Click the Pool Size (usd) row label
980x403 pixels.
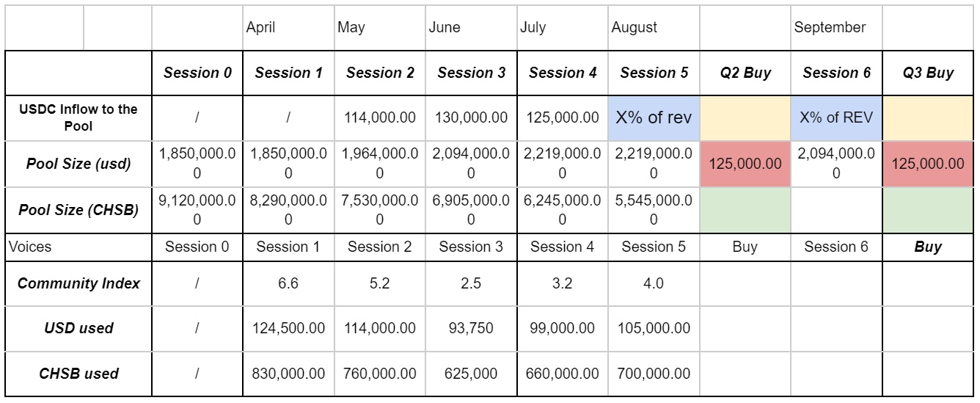pyautogui.click(x=78, y=164)
